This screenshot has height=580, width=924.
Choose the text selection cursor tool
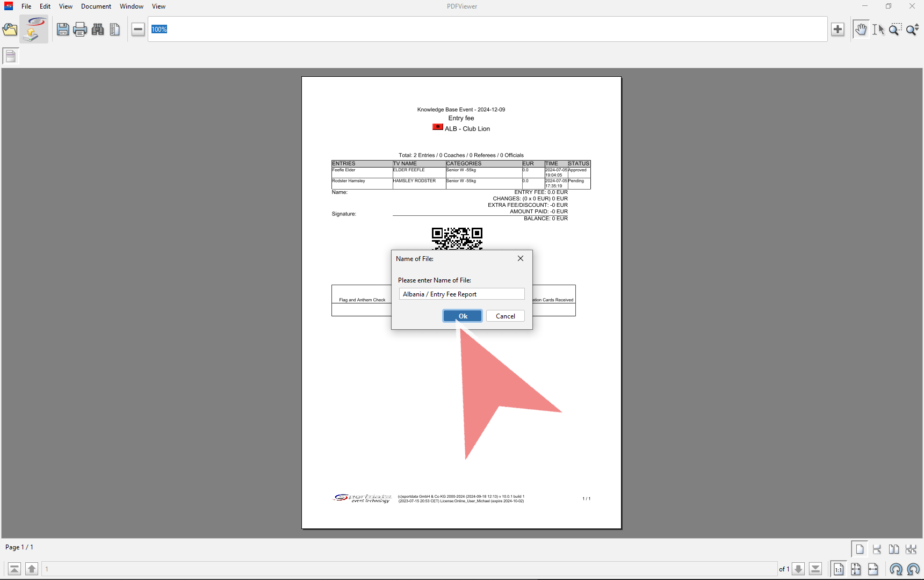878,30
